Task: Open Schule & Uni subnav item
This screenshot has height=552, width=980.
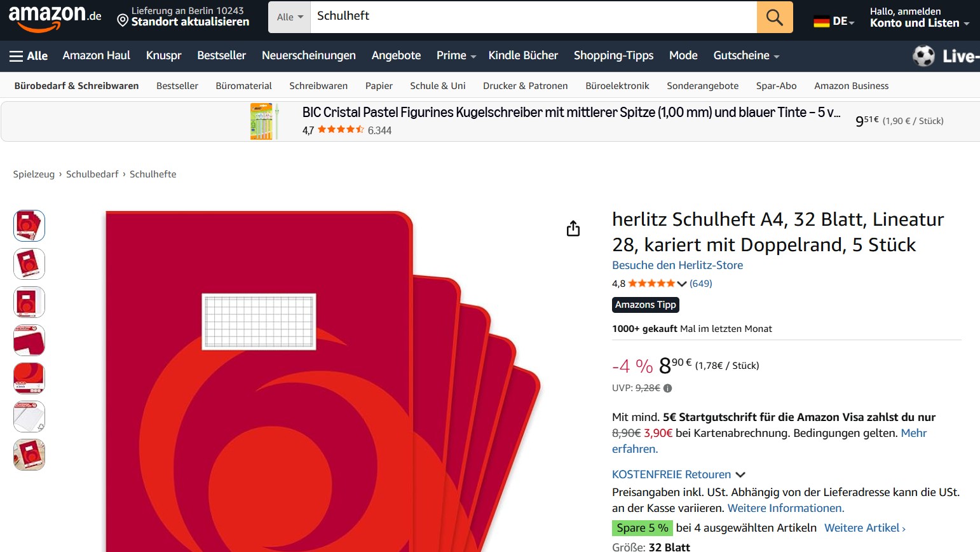Action: point(438,86)
